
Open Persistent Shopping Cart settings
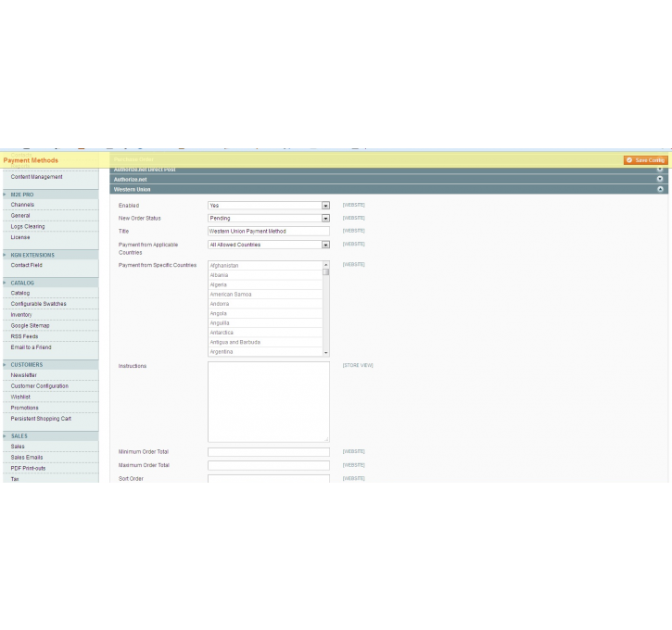[41, 419]
